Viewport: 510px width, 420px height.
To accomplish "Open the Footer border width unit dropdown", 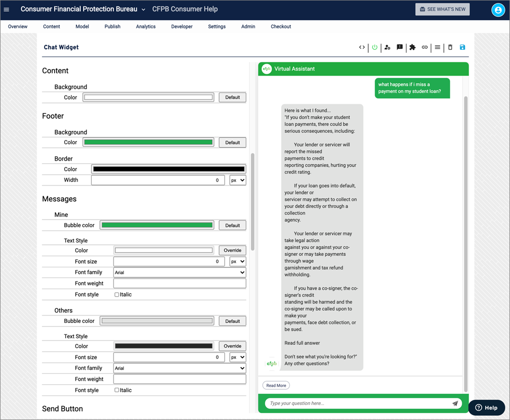I will [x=237, y=180].
